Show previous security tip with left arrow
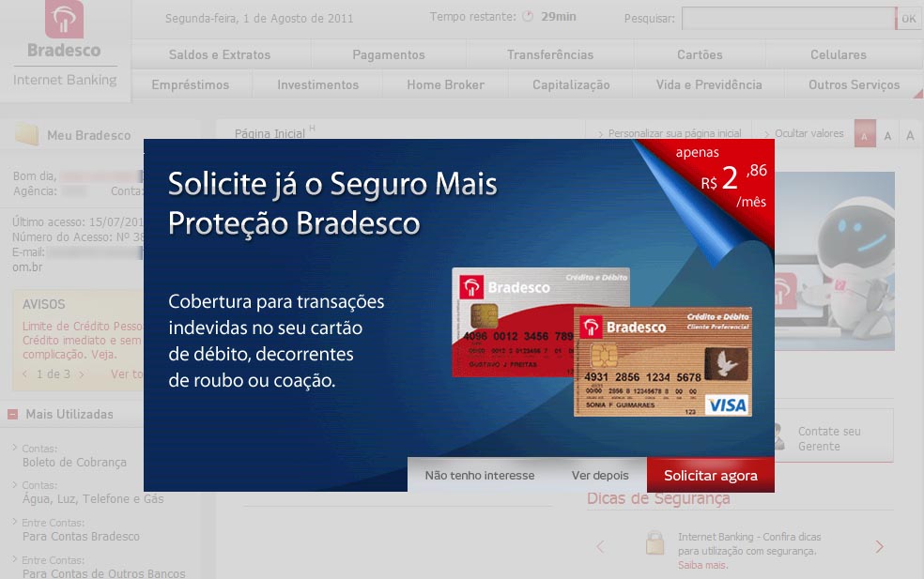The height and width of the screenshot is (579, 924). point(601,546)
